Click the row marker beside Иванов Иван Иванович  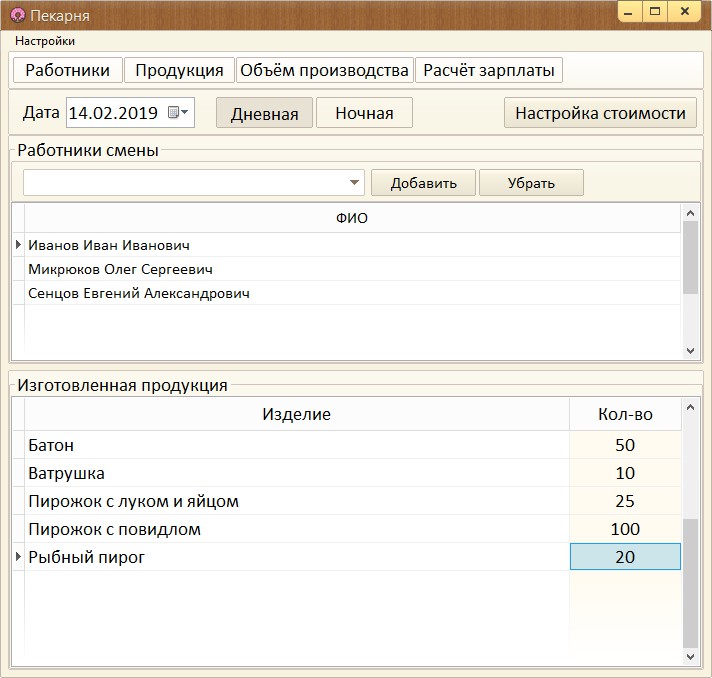point(18,245)
